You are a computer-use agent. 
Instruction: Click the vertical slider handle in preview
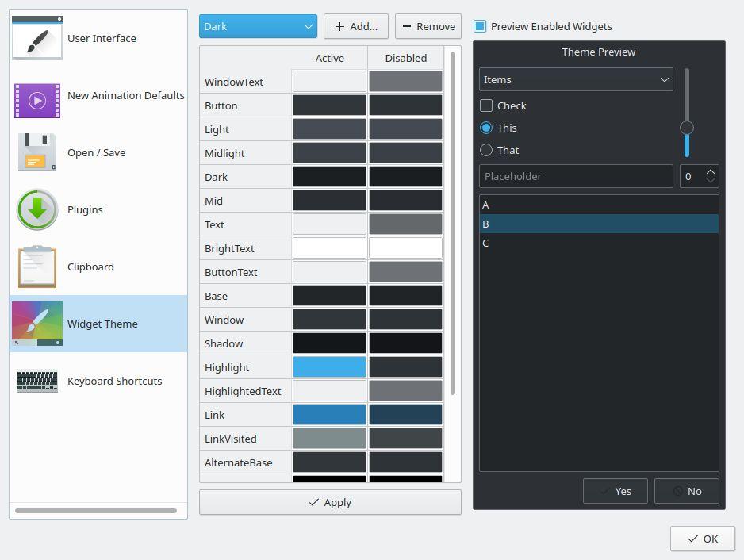coord(687,128)
